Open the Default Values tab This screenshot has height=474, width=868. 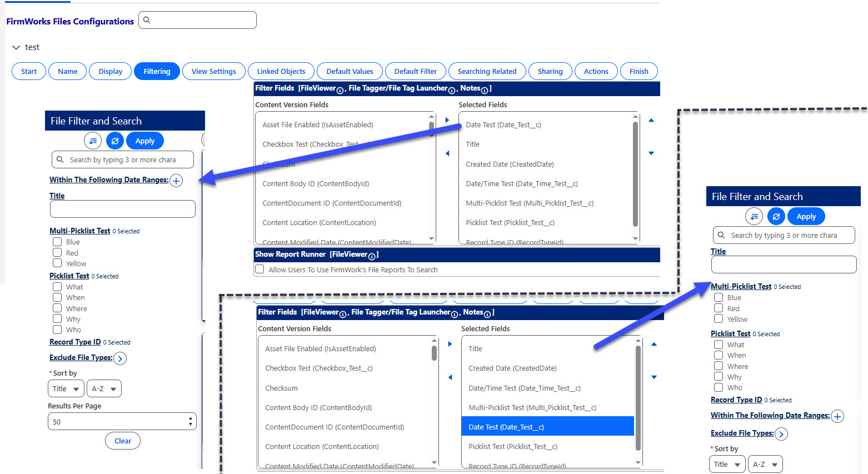(x=350, y=71)
